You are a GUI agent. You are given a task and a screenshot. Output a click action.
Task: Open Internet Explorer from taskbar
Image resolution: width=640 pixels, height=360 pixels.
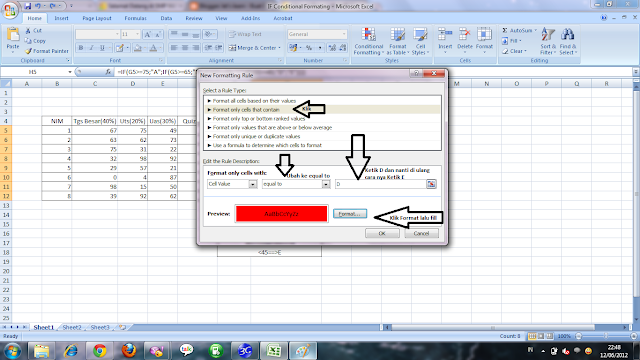70,351
